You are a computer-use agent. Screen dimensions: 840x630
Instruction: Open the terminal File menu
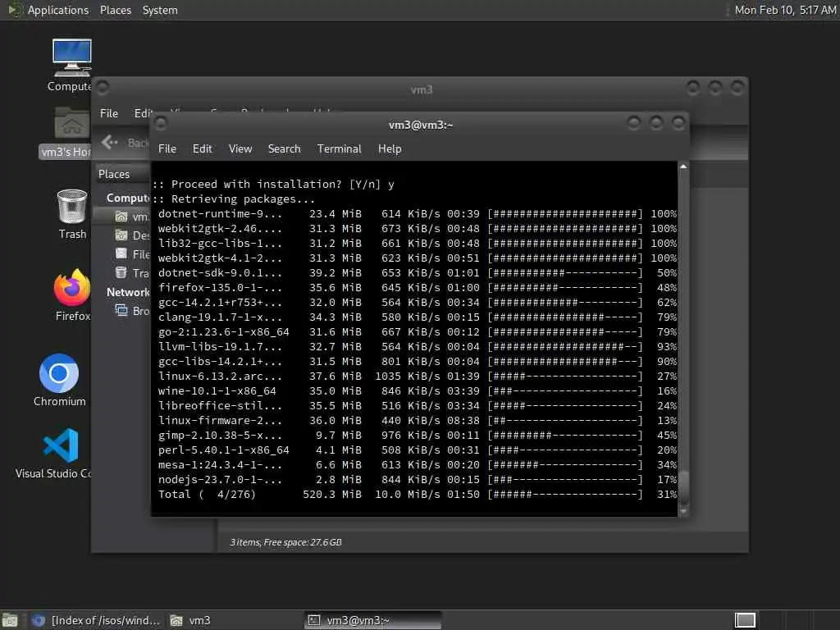coord(167,149)
